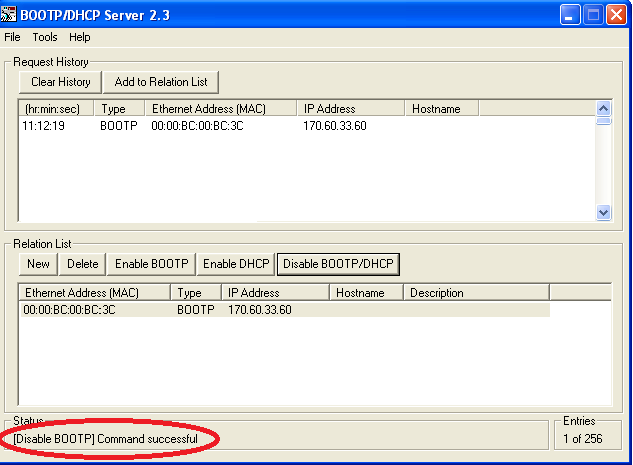Click the Command successful status message
The width and height of the screenshot is (633, 465).
105,439
